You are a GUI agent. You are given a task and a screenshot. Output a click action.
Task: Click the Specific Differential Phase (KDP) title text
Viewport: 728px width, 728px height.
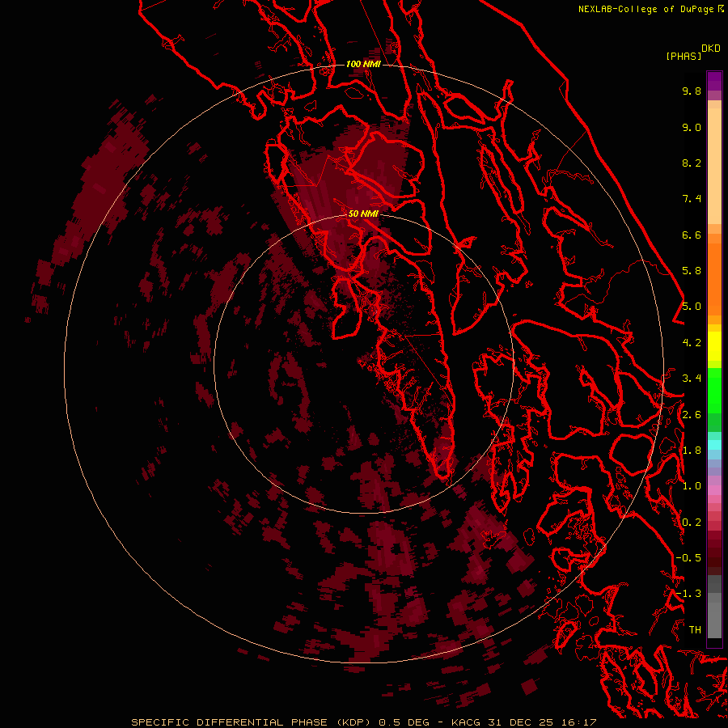coord(252,722)
